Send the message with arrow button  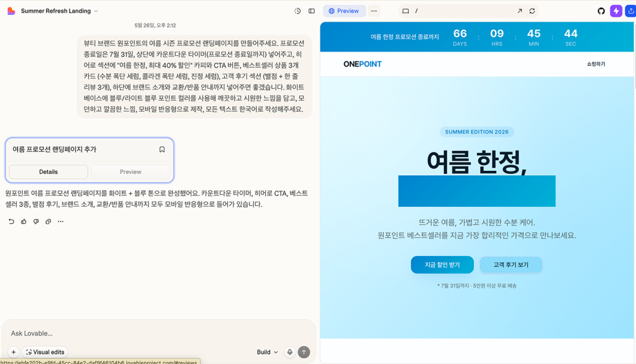(304, 352)
